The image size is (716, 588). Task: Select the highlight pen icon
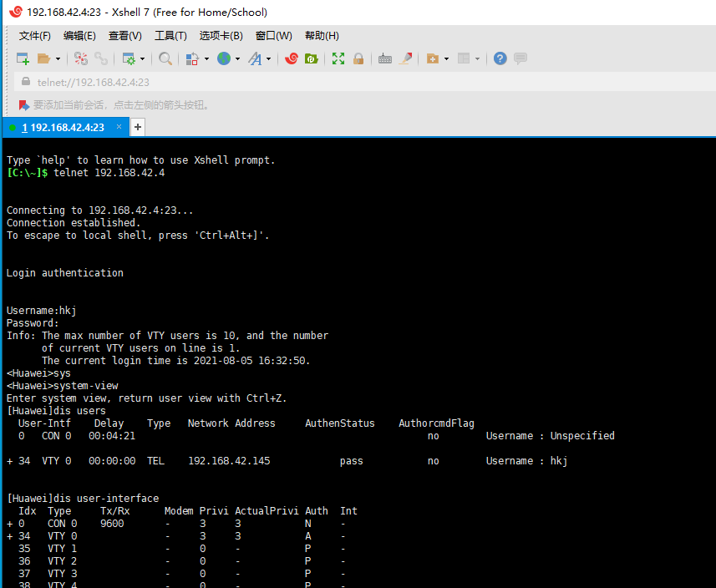click(x=404, y=58)
